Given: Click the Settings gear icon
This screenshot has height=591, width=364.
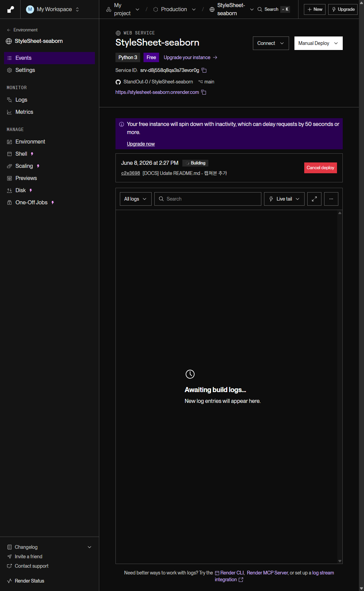Looking at the screenshot, I should (x=9, y=70).
